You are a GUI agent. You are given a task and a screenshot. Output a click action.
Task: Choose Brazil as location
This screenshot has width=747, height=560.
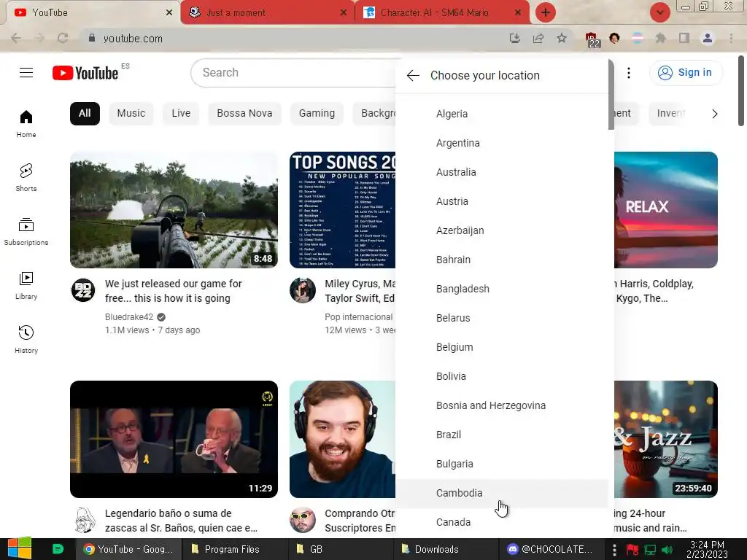502,435
